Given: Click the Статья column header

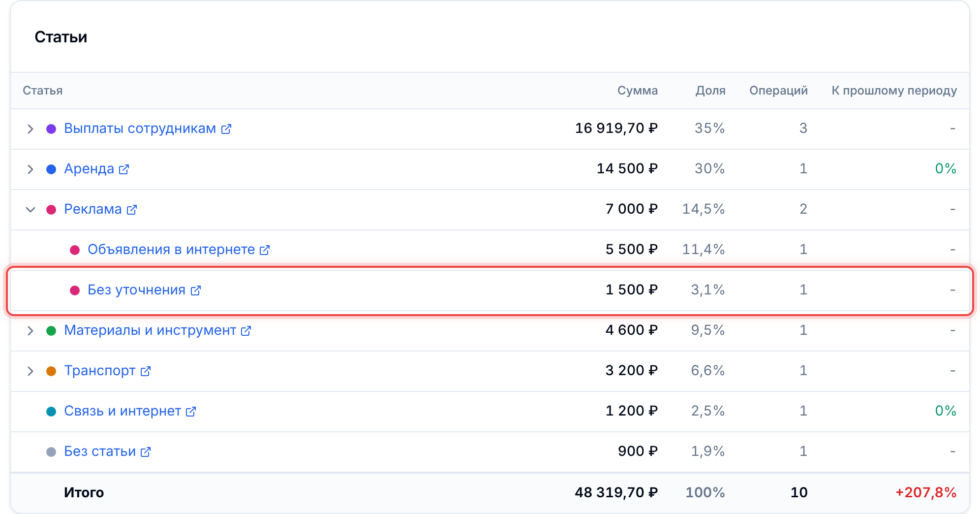Looking at the screenshot, I should 43,91.
